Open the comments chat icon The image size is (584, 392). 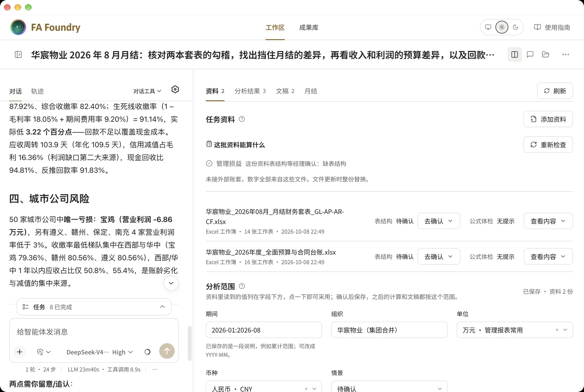pos(530,55)
